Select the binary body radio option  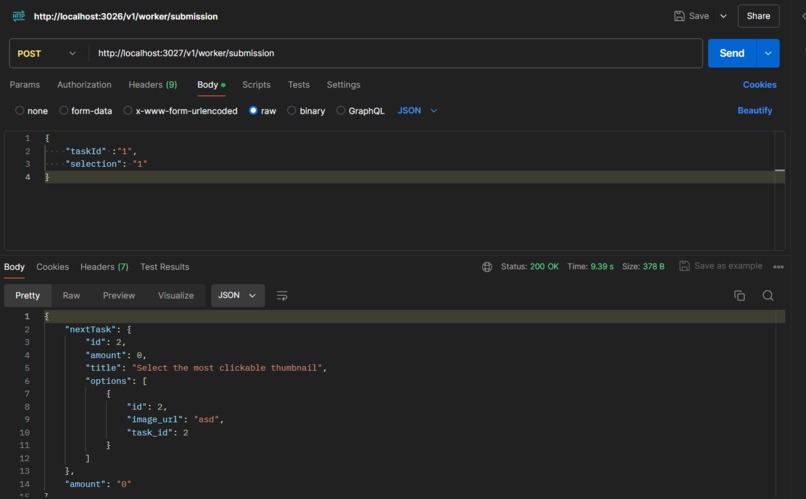[291, 110]
